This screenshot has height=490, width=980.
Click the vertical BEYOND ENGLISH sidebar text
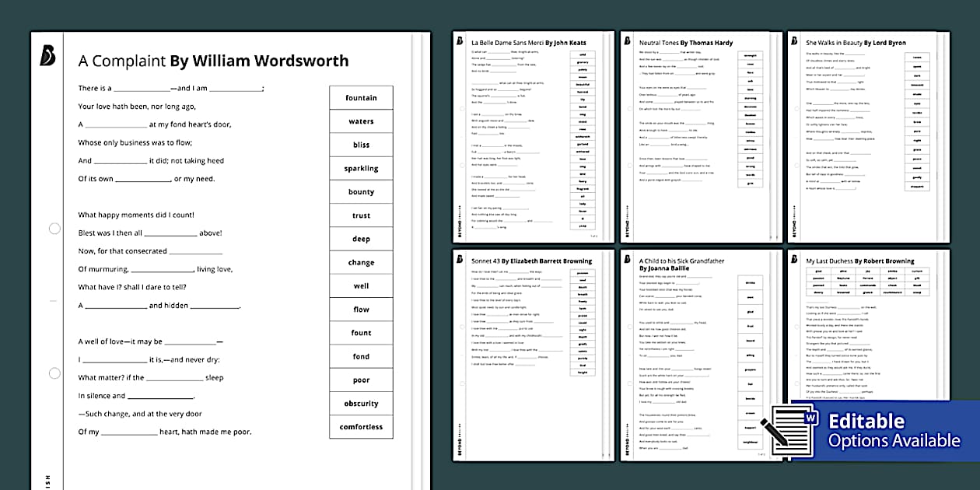click(x=48, y=478)
